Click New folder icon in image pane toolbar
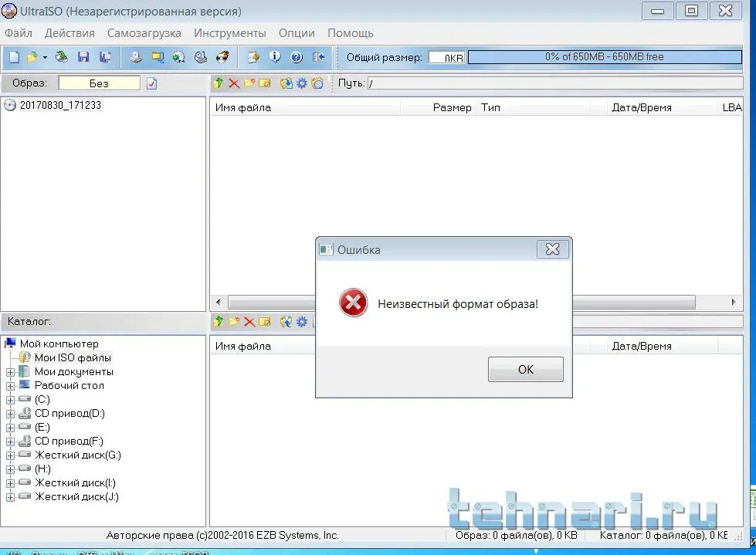 [x=249, y=83]
